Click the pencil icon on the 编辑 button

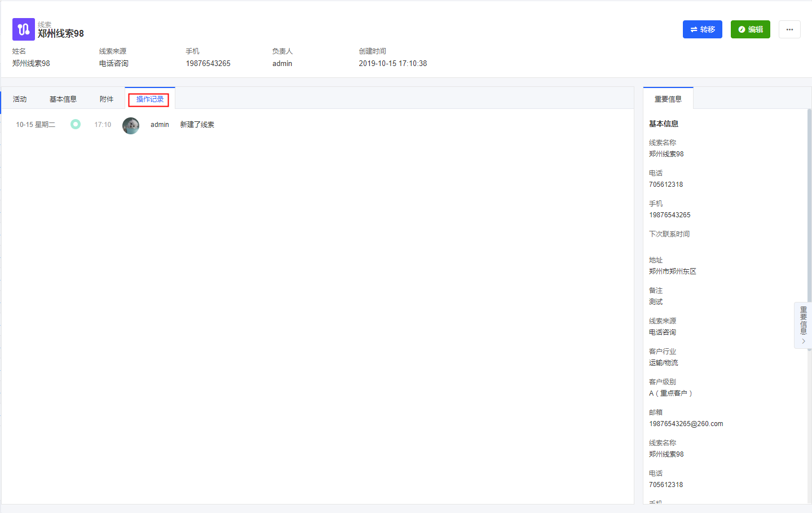click(x=742, y=30)
